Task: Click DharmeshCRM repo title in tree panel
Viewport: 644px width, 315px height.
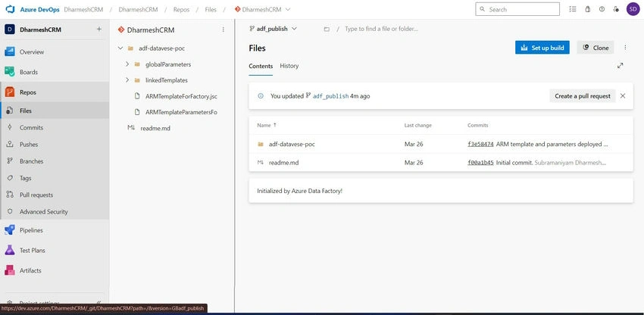Action: [151, 30]
